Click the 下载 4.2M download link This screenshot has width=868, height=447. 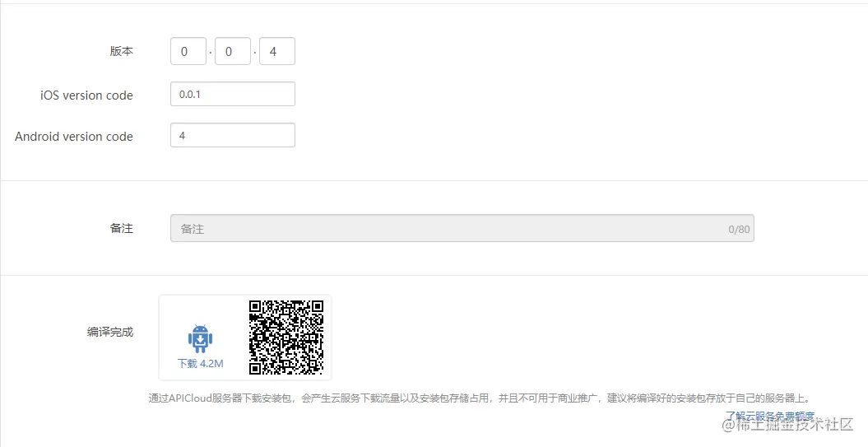201,363
